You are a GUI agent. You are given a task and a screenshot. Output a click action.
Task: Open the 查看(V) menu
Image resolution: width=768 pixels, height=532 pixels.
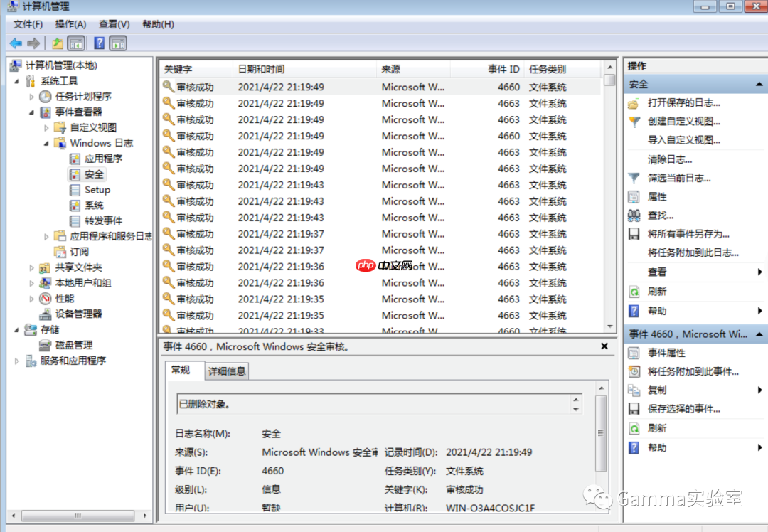tap(114, 24)
